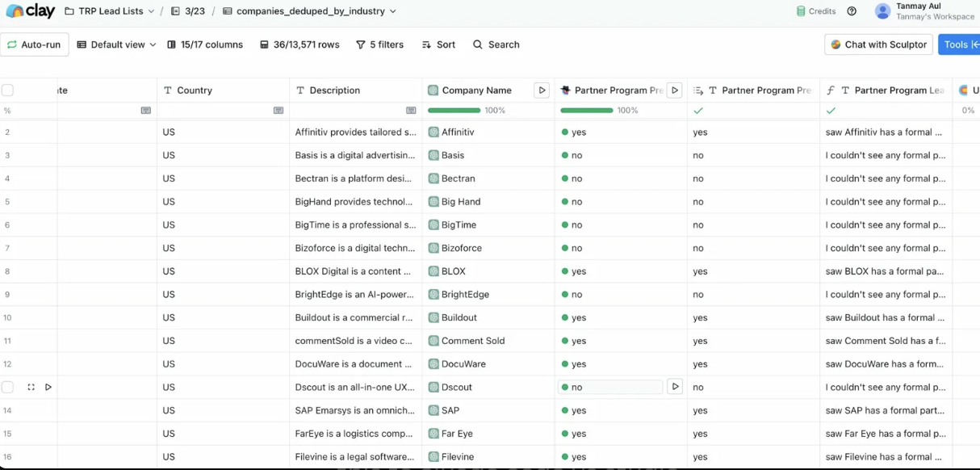Click the Clay logo

tap(30, 11)
